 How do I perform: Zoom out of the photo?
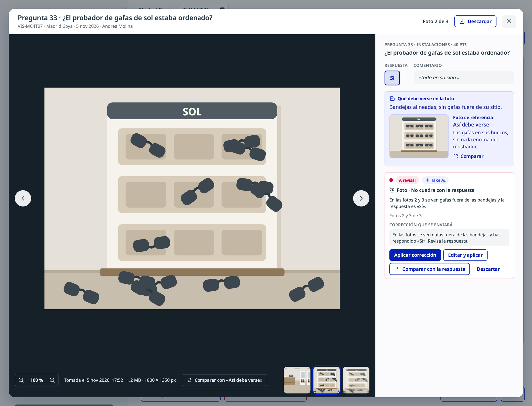point(21,380)
